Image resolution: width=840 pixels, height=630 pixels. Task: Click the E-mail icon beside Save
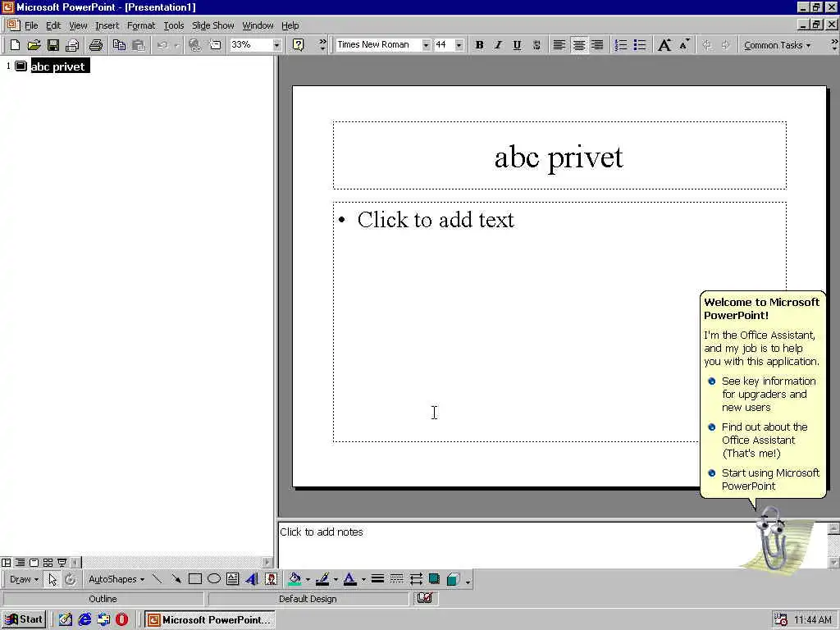tap(72, 45)
